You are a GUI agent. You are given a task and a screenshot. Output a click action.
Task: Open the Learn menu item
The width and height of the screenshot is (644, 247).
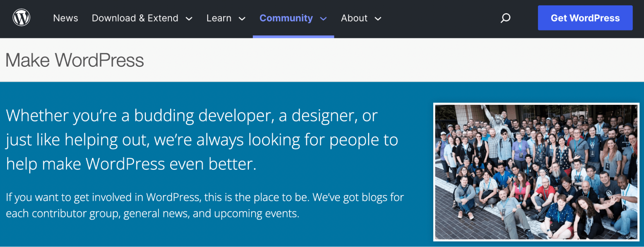[219, 18]
